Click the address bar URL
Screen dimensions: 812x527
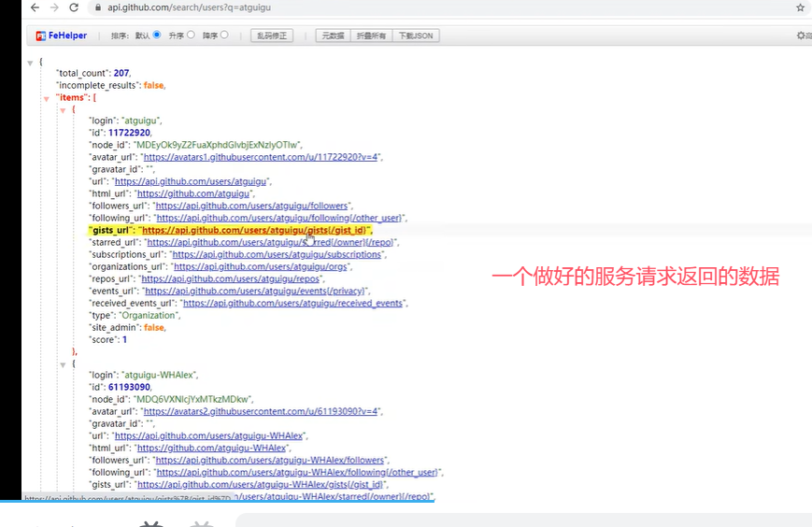coord(189,7)
